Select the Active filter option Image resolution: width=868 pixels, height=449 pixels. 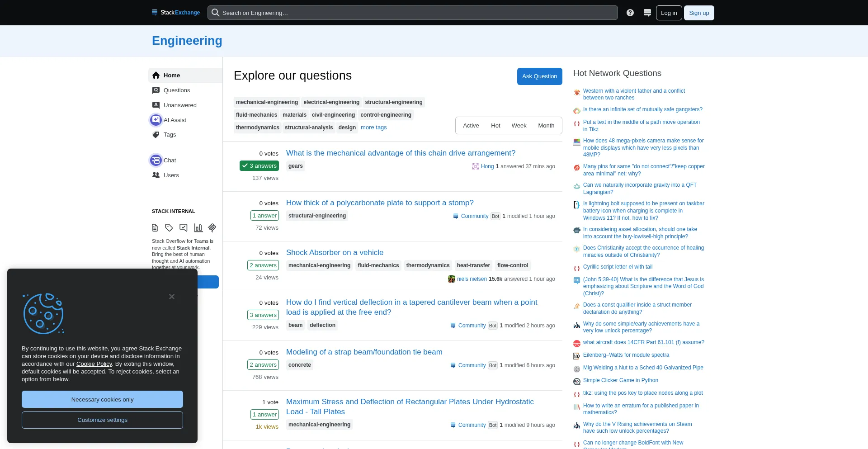pyautogui.click(x=471, y=125)
